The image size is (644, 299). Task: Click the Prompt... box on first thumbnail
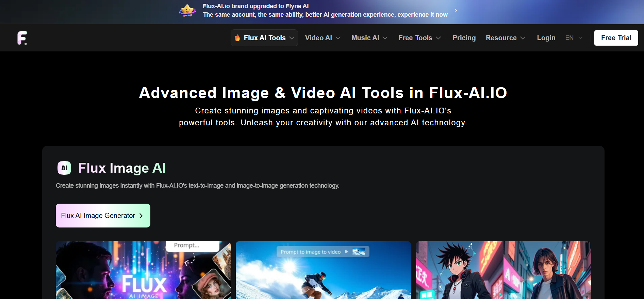click(193, 246)
